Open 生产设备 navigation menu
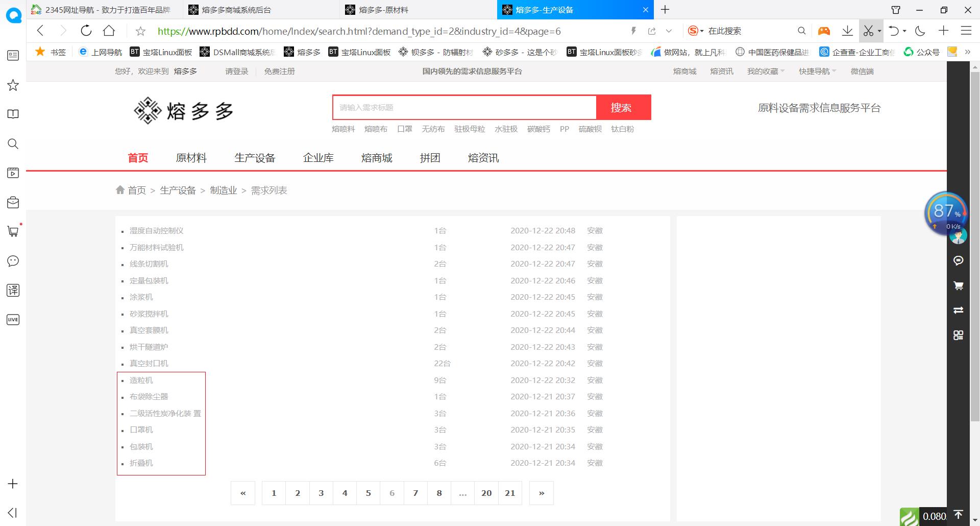 click(255, 158)
